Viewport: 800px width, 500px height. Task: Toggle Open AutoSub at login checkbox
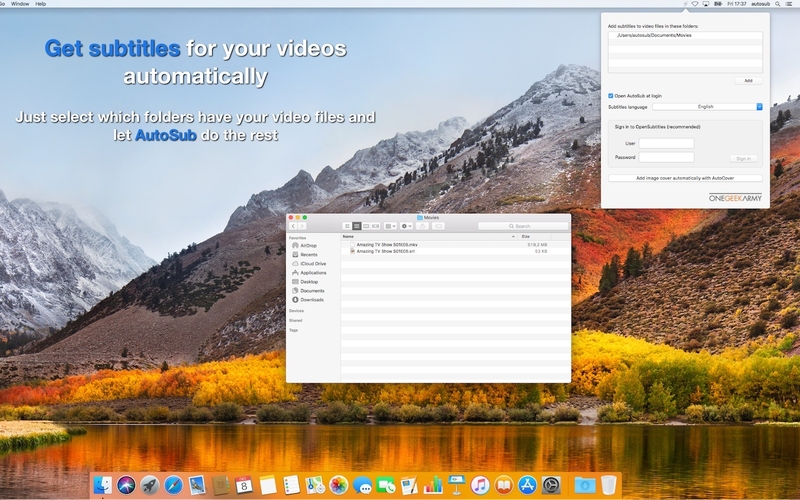(x=610, y=95)
